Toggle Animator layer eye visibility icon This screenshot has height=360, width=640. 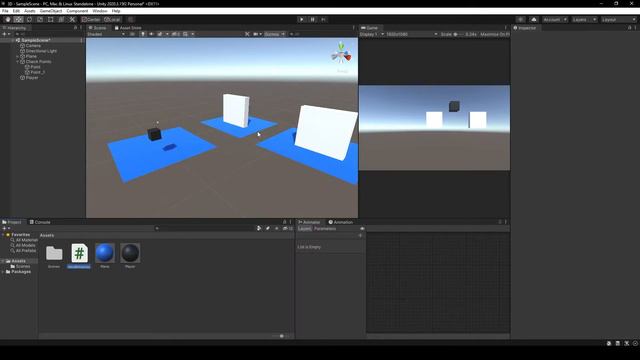pos(362,229)
